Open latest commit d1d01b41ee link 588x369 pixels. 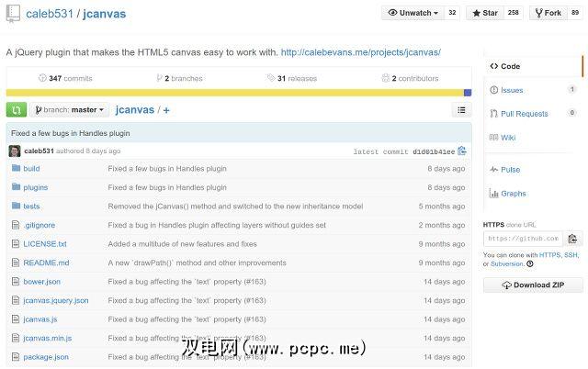434,151
